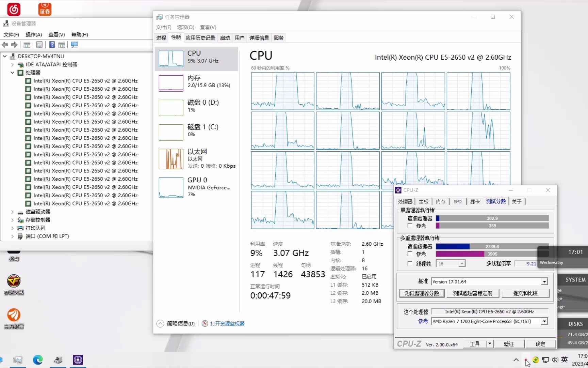588x368 pixels.
Task: Expand IDE ATA/ATAPI 控制器 node
Action: [x=13, y=64]
